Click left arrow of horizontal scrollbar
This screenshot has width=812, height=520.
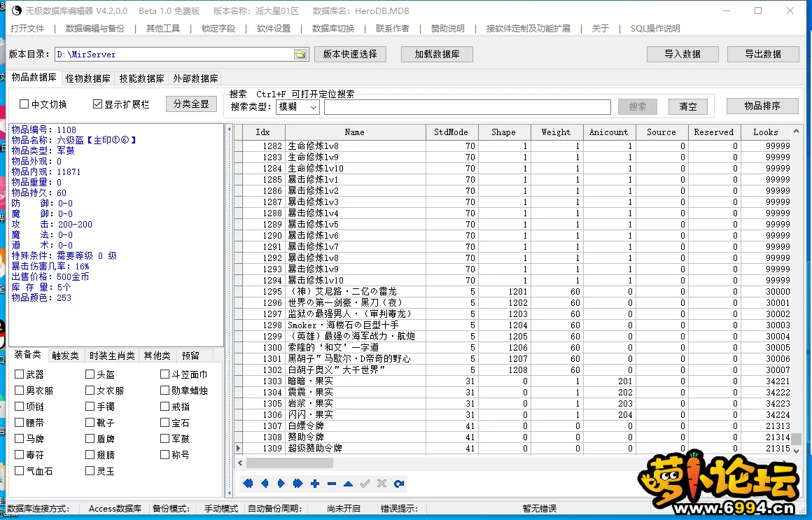[x=240, y=463]
